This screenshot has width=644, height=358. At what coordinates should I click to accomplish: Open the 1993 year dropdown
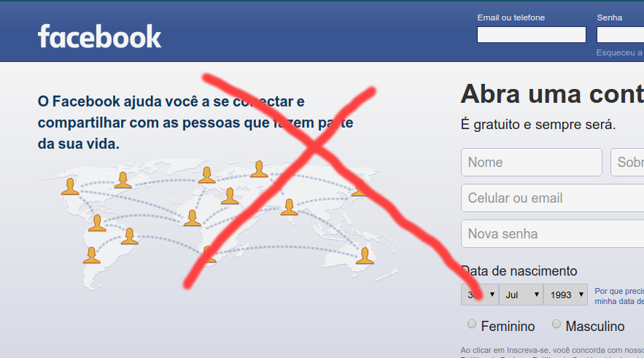[565, 295]
